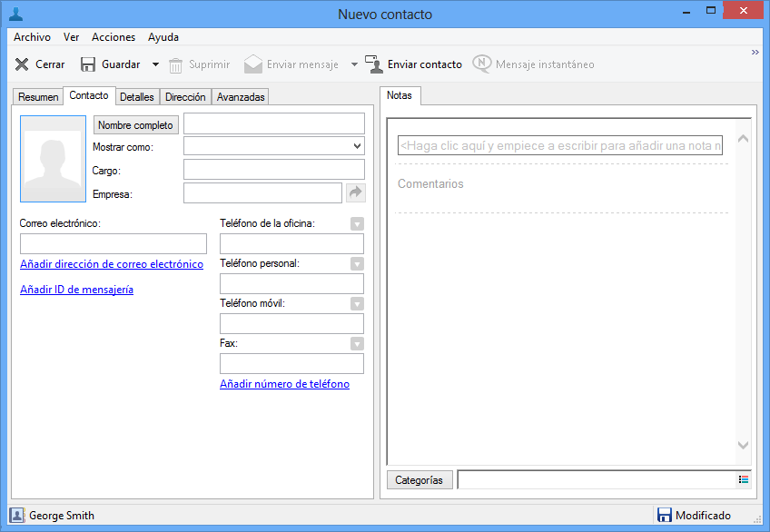Click the George Smith user icon in status bar

coord(16,516)
